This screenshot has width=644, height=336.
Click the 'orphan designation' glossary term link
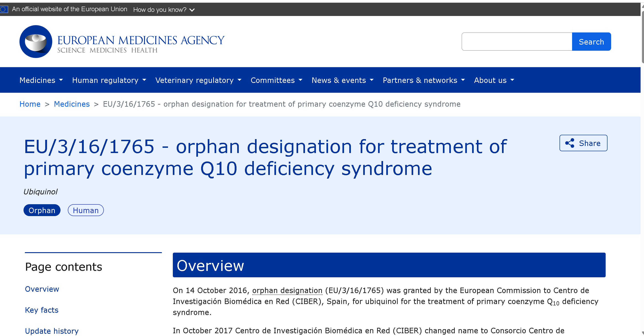coord(287,290)
